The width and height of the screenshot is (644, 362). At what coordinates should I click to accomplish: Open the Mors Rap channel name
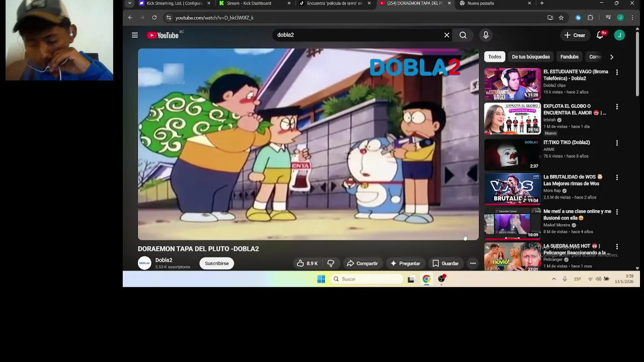click(x=552, y=191)
